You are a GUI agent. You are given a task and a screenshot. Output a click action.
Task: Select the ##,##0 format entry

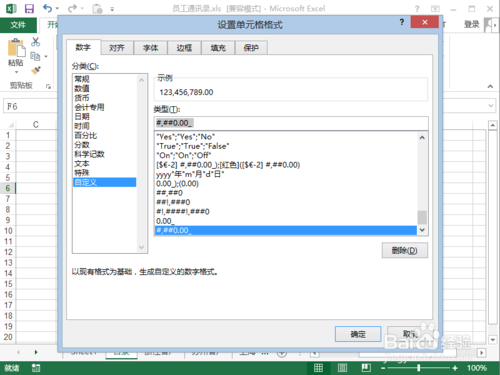click(x=286, y=193)
